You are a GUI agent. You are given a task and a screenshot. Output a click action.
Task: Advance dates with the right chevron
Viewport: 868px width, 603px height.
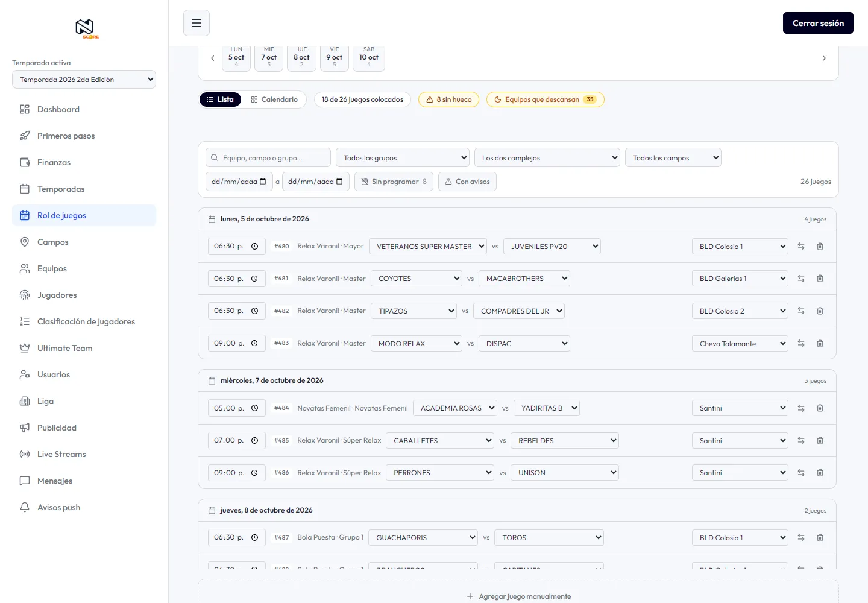point(824,58)
